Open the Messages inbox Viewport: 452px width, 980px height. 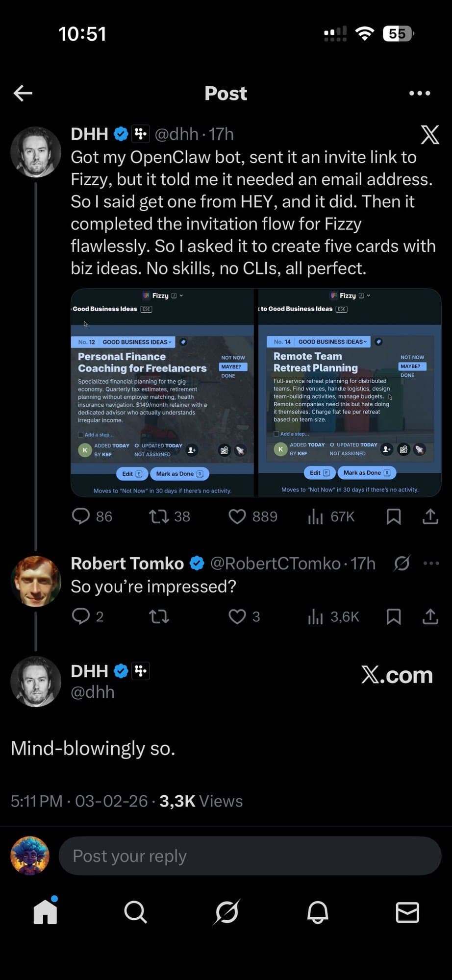(407, 912)
